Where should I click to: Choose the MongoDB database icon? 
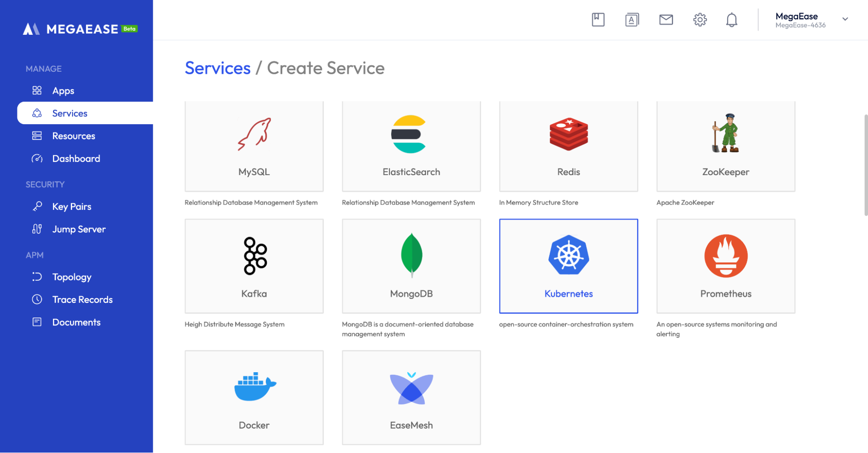[411, 255]
